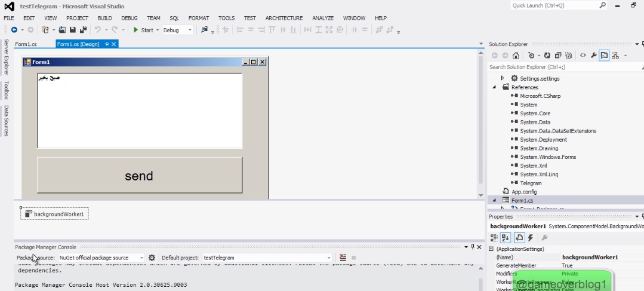
Task: Click the View Class Diagram icon
Action: pos(615,56)
